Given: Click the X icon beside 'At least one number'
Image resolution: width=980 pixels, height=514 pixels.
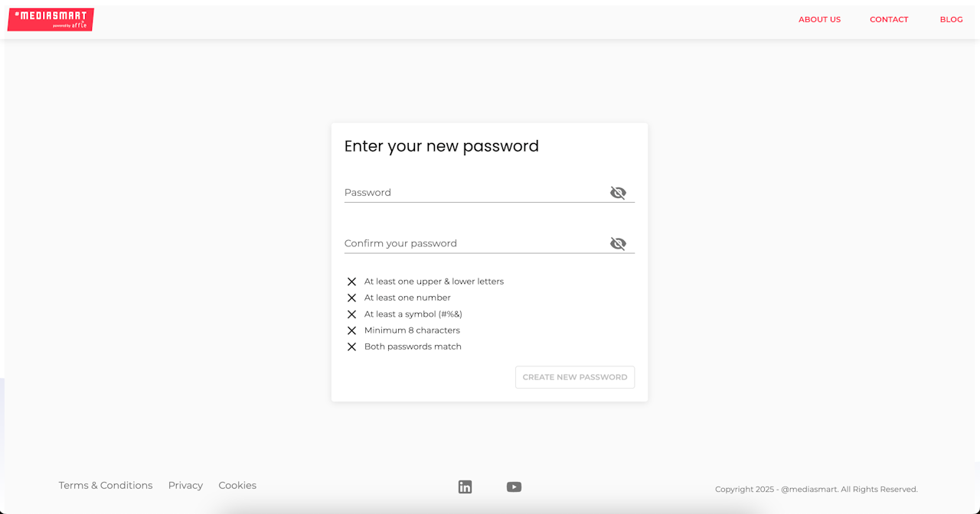Looking at the screenshot, I should pos(351,298).
